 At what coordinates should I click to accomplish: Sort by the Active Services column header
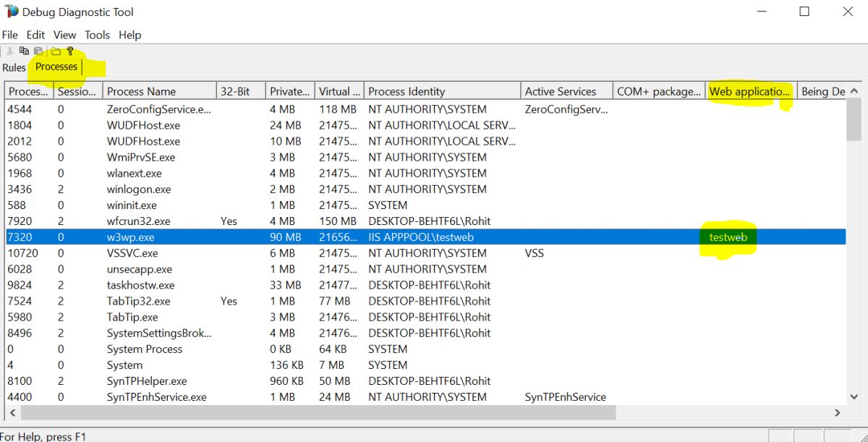(566, 91)
